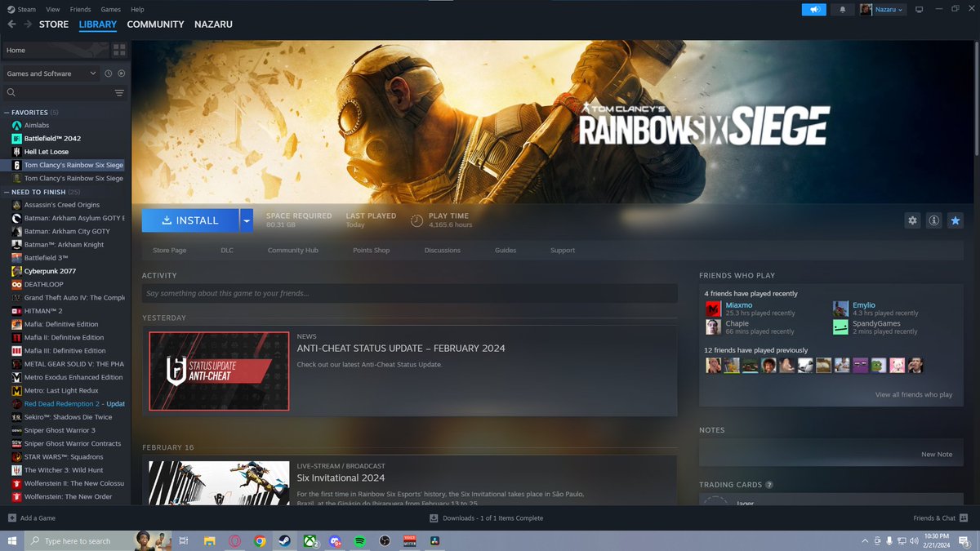This screenshot has height=551, width=980.
Task: Click View all friends who play
Action: pos(914,395)
